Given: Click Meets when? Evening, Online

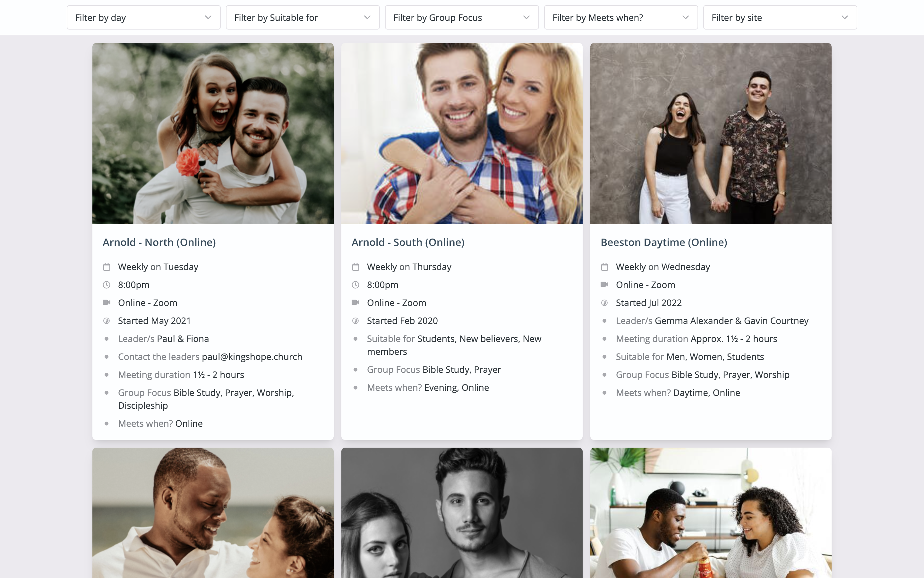Looking at the screenshot, I should (428, 388).
